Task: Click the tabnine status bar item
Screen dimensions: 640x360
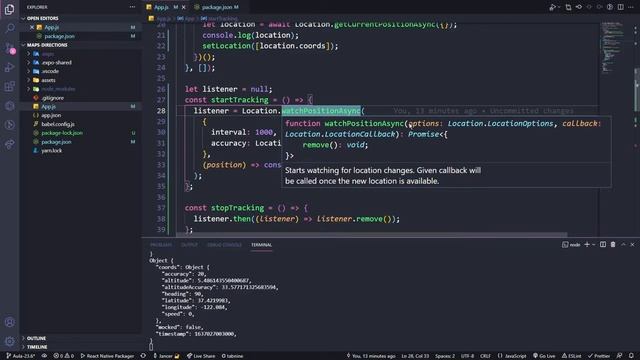Action: pyautogui.click(x=232, y=356)
